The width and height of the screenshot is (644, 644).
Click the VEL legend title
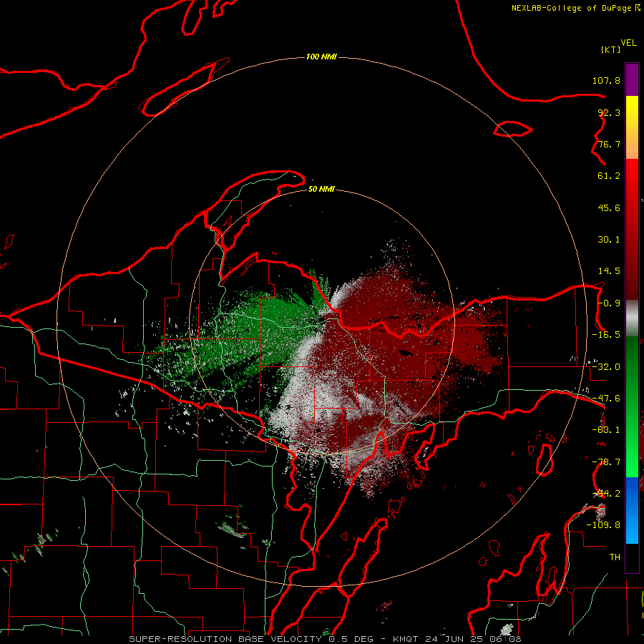(628, 43)
